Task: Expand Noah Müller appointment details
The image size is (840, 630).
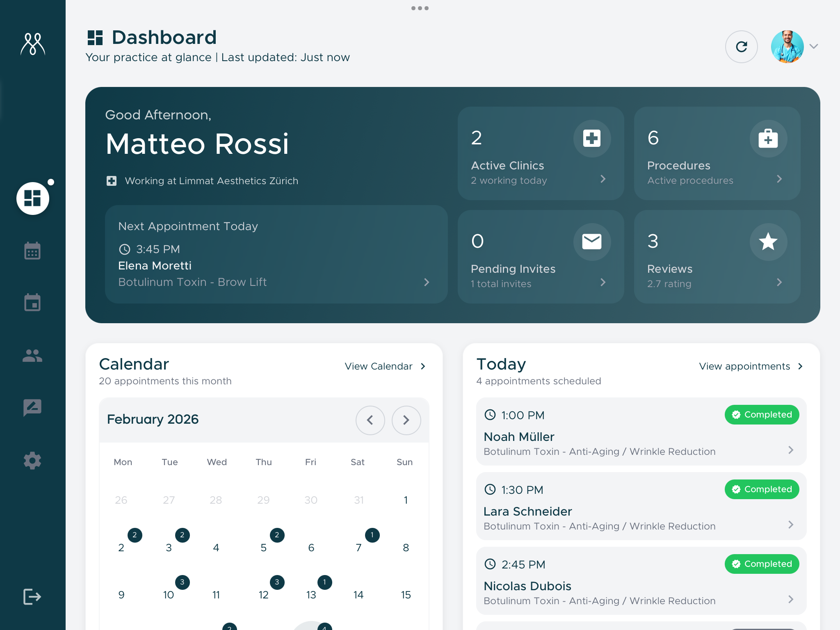Action: pos(791,450)
